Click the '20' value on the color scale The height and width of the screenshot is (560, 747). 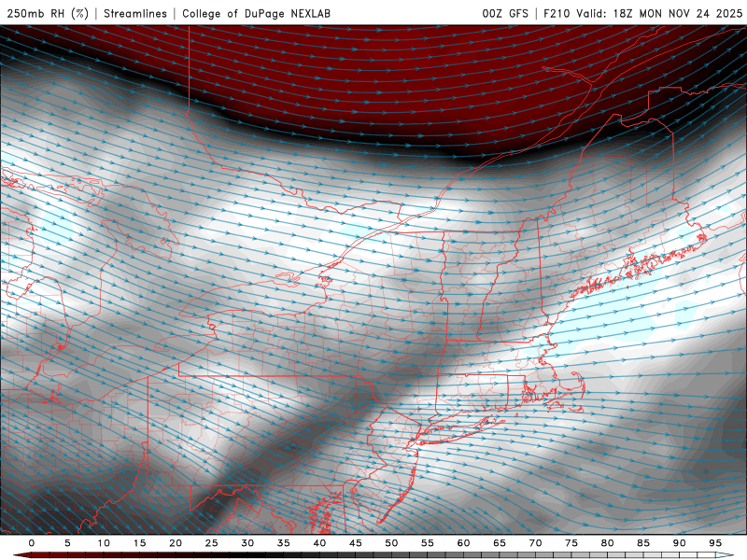click(176, 543)
